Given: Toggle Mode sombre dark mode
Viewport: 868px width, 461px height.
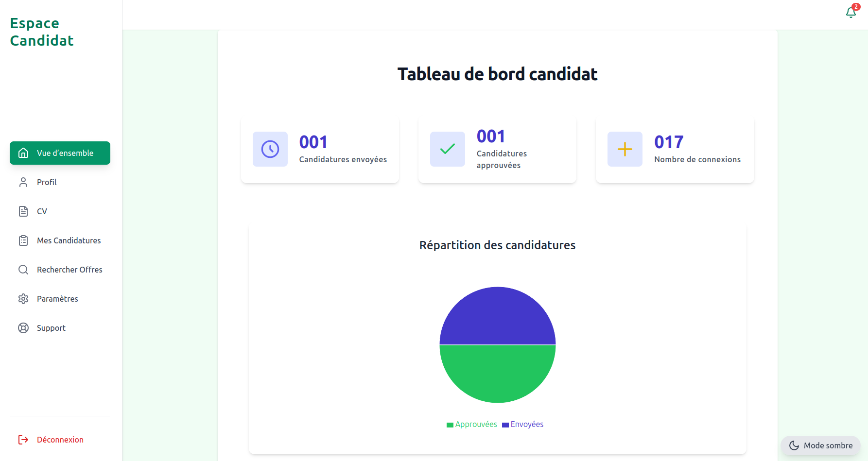Looking at the screenshot, I should 821,445.
